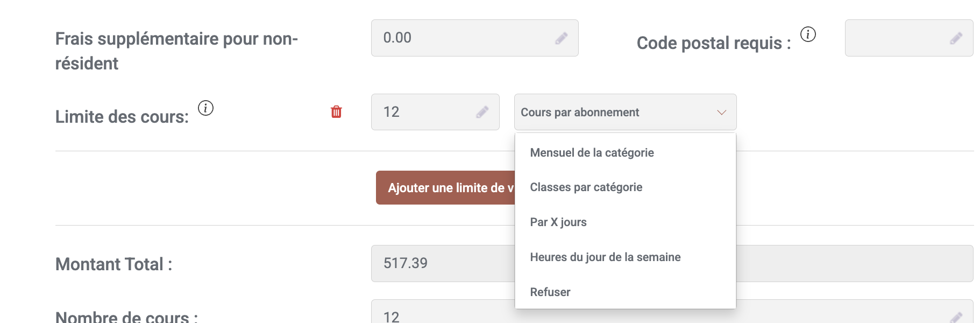
Task: Select Mensuel de la catégorie option
Action: click(592, 153)
